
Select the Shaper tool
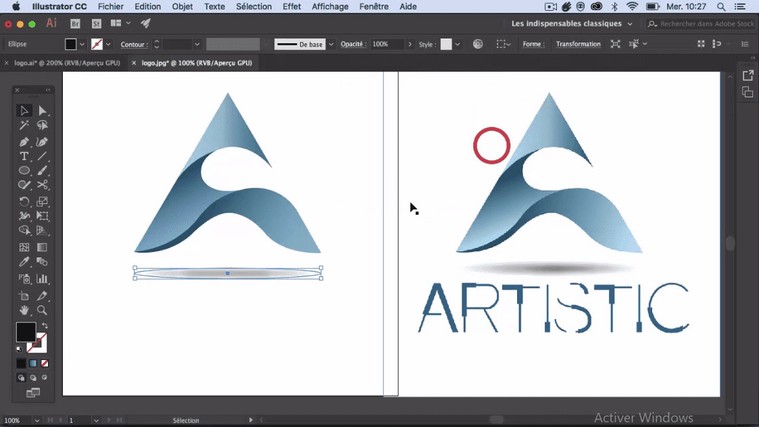pos(24,185)
